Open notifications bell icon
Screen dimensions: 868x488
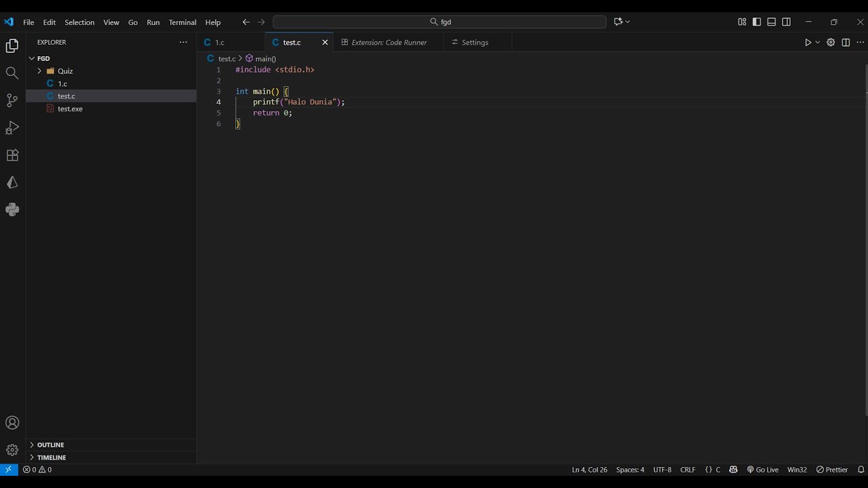[861, 470]
